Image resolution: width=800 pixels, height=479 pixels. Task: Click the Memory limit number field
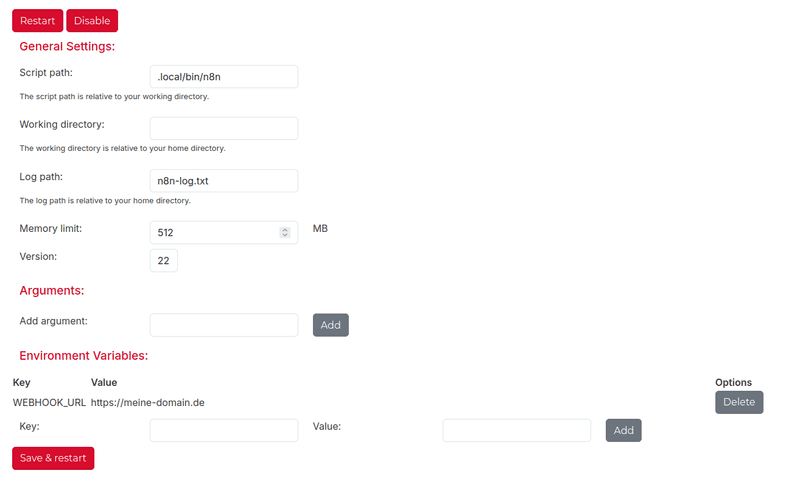coord(214,232)
